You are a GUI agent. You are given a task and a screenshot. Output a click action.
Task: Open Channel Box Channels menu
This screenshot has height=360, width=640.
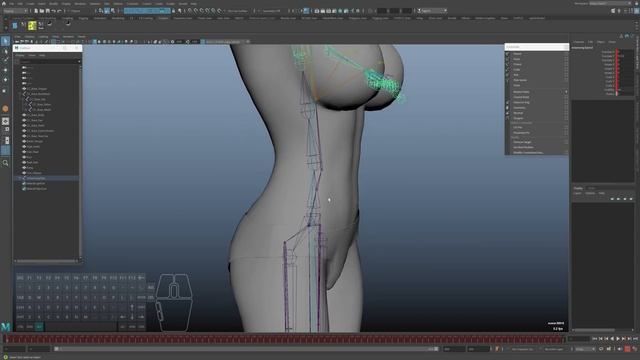[x=578, y=42]
